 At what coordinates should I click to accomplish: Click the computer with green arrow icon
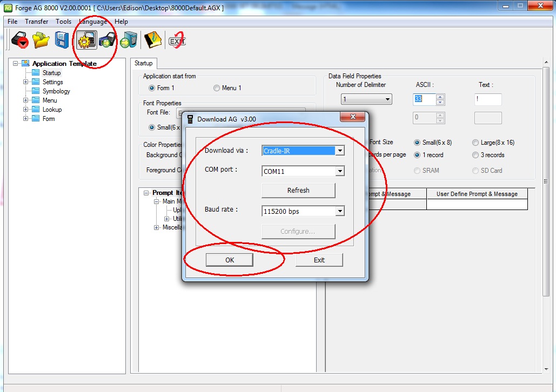pyautogui.click(x=129, y=40)
